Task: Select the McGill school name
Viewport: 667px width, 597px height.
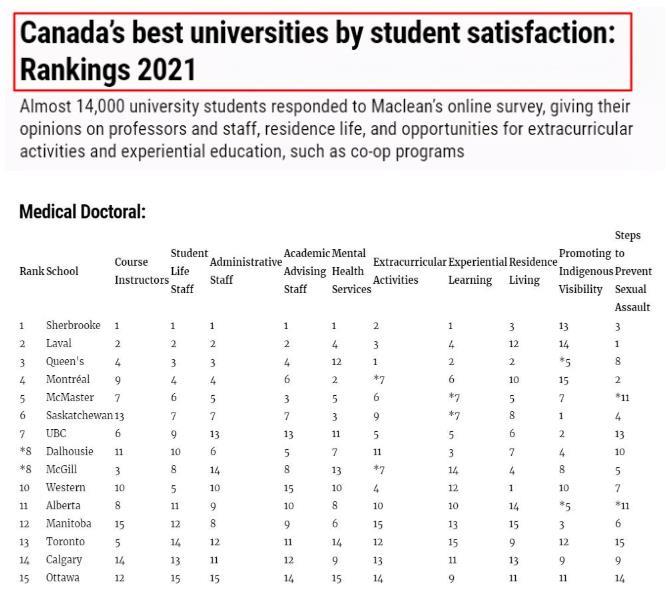Action: (61, 469)
